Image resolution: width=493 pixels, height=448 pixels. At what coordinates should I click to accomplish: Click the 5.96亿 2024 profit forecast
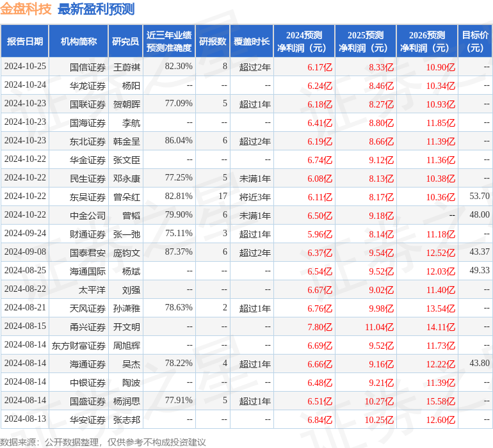[x=319, y=234]
